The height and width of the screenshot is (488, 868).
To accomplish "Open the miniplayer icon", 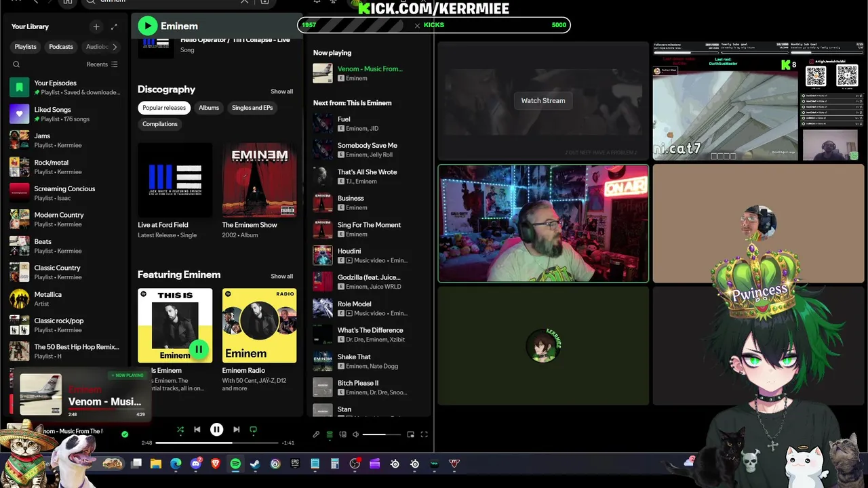I will [410, 434].
